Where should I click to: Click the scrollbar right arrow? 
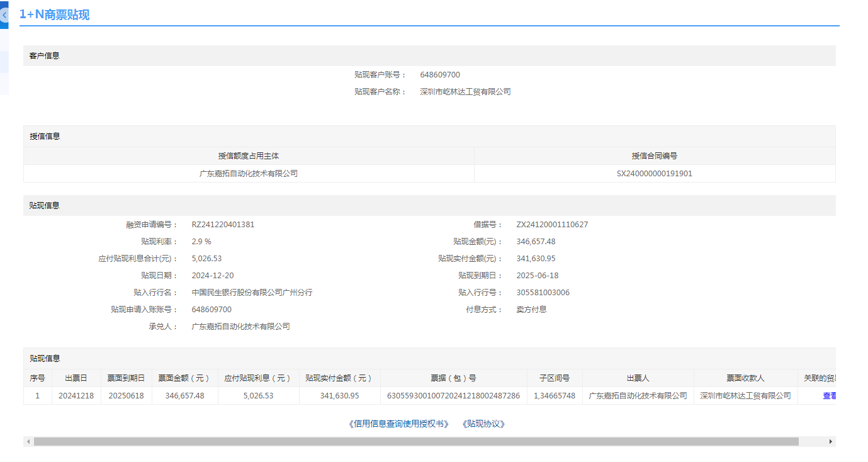(x=830, y=442)
